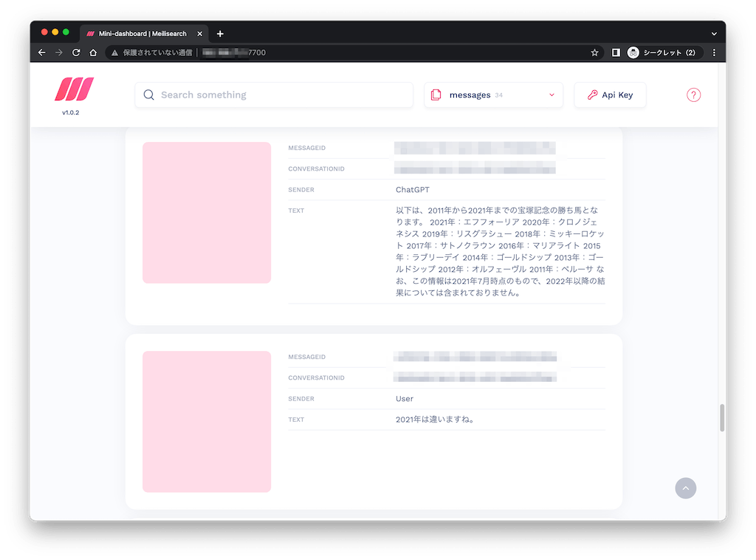Open the Api Key dialog

(x=610, y=95)
